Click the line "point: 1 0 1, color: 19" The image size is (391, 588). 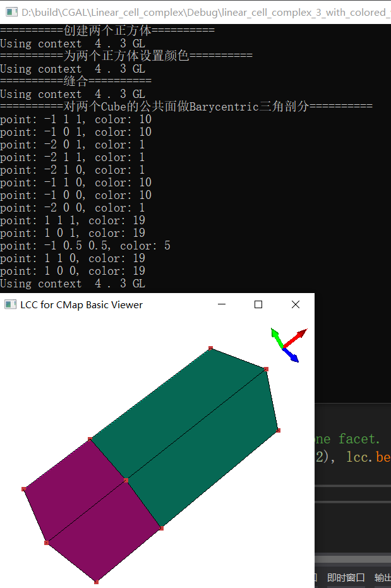[73, 233]
